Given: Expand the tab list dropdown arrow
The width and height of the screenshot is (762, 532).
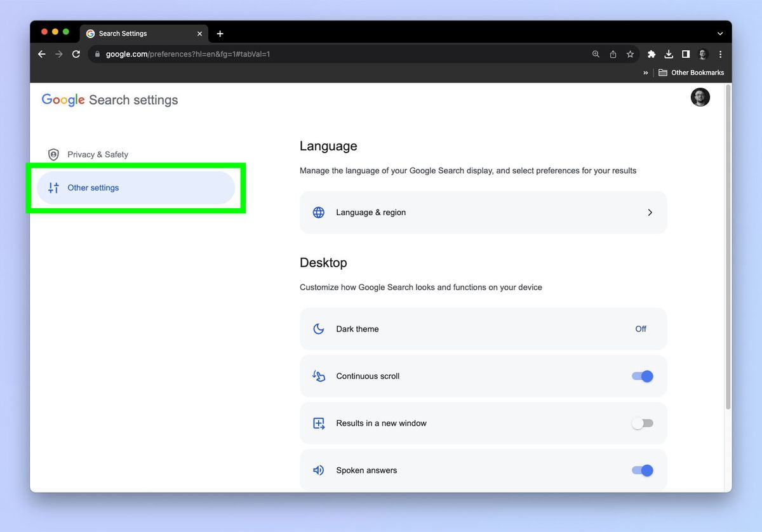Looking at the screenshot, I should [x=719, y=33].
